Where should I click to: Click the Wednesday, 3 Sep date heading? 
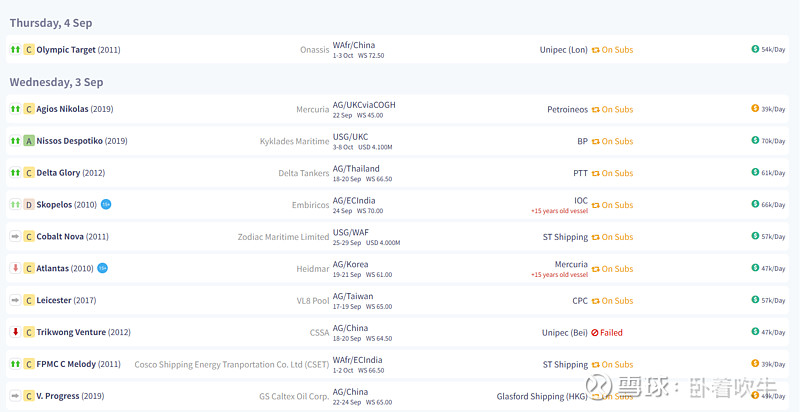click(x=56, y=82)
